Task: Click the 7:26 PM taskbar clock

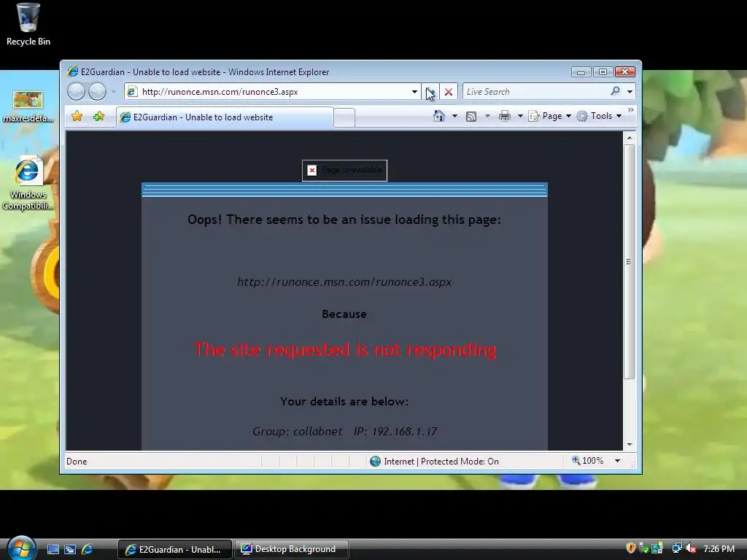Action: 719,548
